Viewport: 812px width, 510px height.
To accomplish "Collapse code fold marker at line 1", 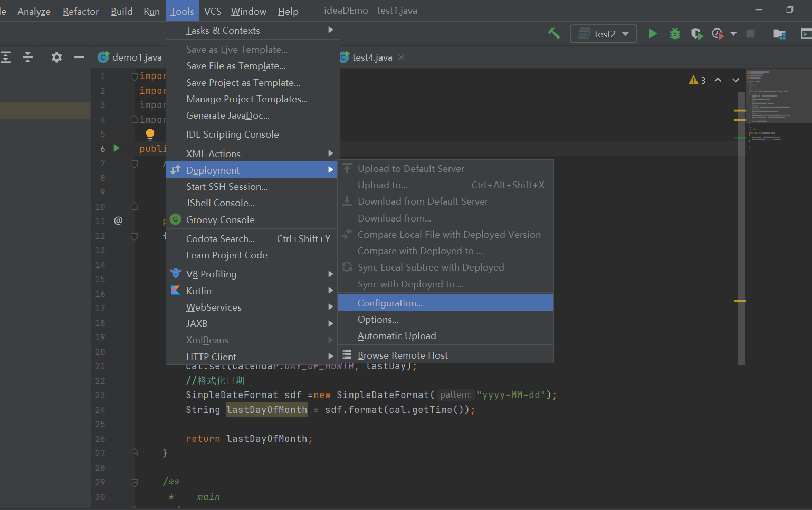I will pyautogui.click(x=135, y=76).
